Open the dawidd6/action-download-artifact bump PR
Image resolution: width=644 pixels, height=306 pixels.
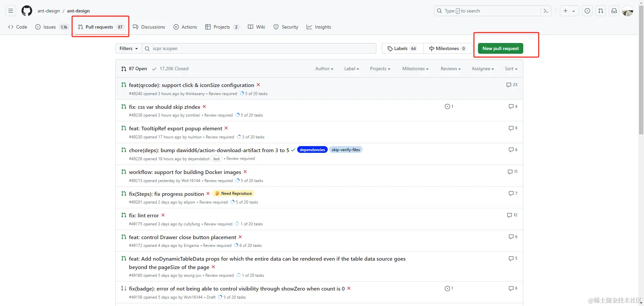pyautogui.click(x=209, y=150)
